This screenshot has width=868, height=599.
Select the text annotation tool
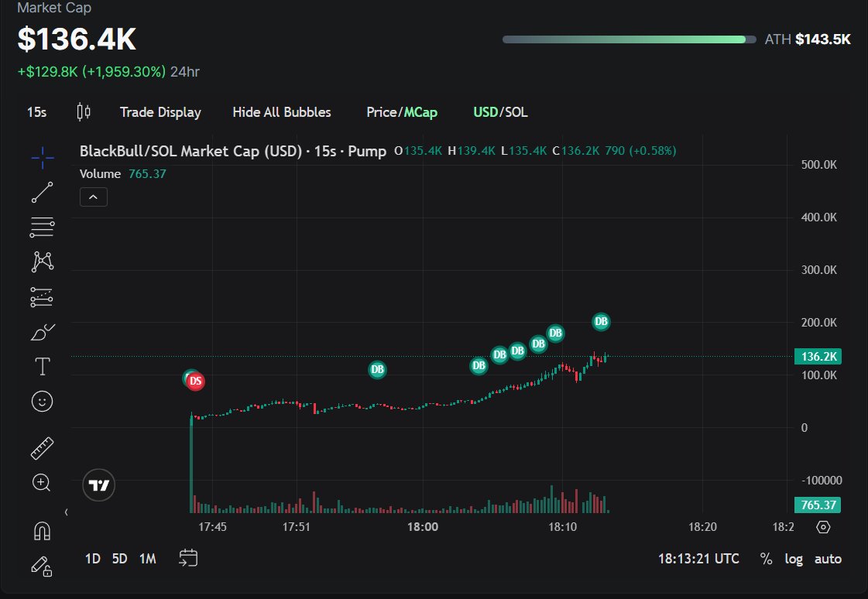click(42, 366)
